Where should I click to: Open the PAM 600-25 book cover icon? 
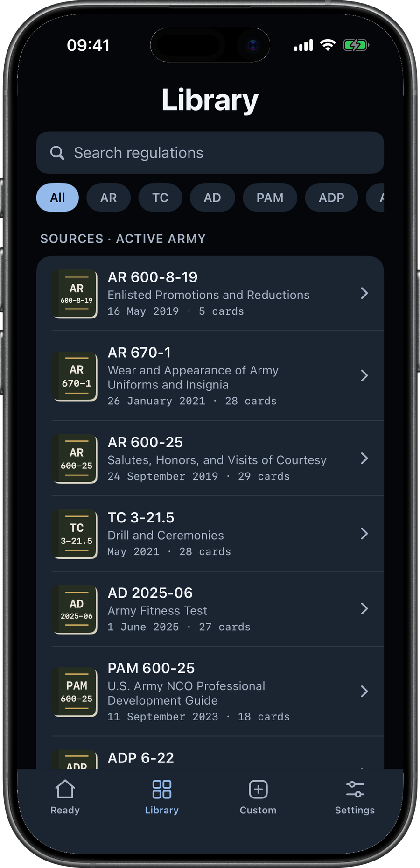point(75,692)
